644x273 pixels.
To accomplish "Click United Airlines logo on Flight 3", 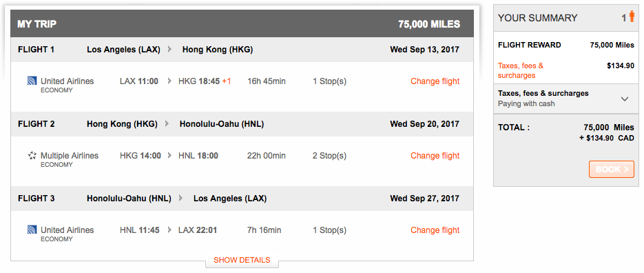I will [32, 230].
